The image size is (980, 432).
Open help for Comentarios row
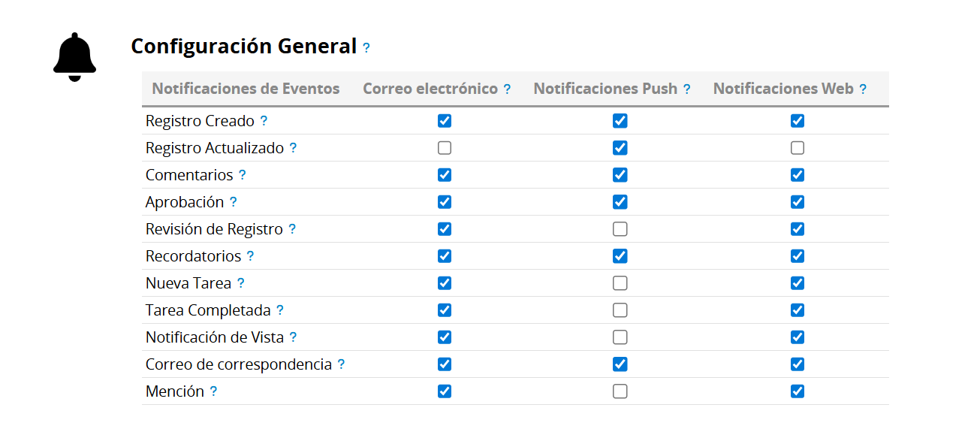[242, 175]
